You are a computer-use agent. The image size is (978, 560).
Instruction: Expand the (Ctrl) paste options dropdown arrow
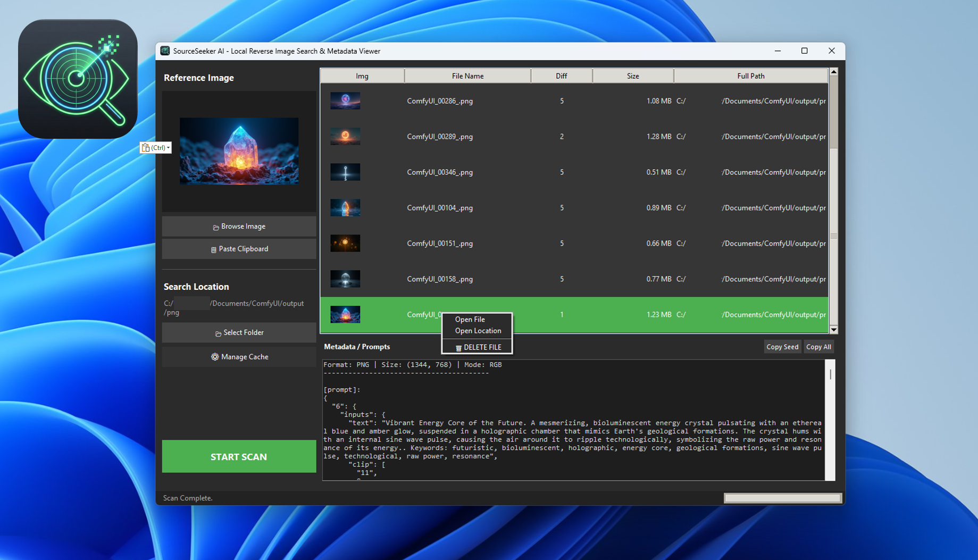(x=168, y=147)
